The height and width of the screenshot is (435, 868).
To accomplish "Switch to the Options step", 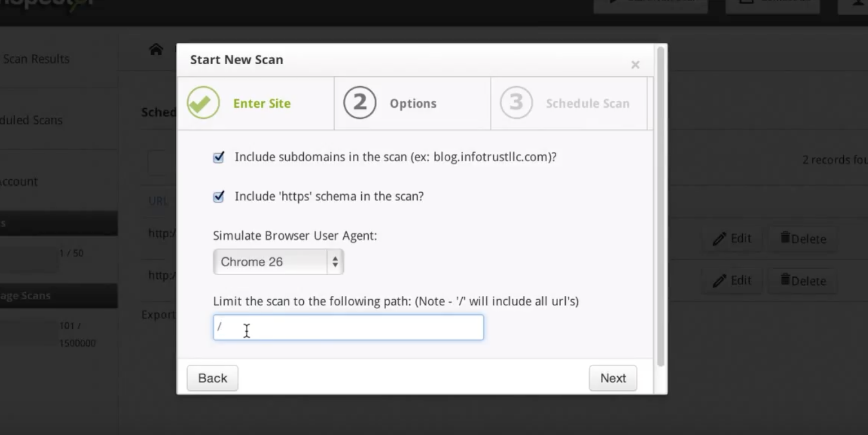I will pyautogui.click(x=413, y=103).
